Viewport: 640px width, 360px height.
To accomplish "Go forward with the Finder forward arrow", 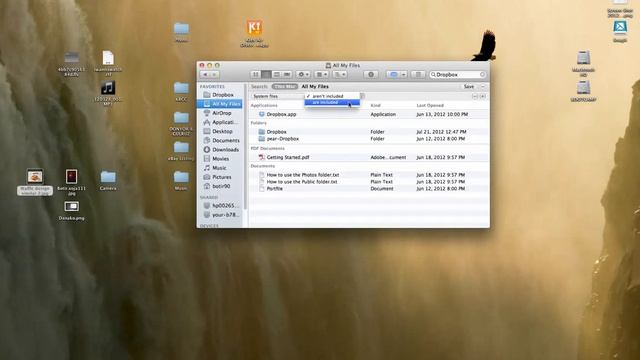I will click(x=215, y=75).
